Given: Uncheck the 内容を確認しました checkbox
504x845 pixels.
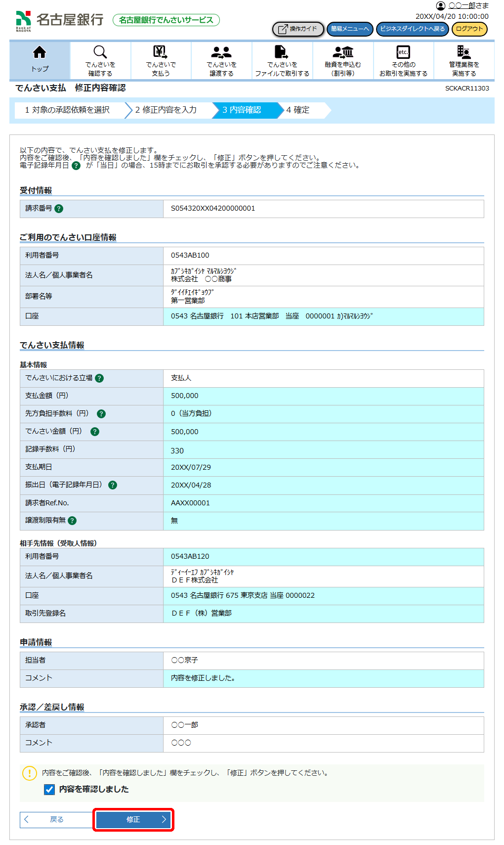Looking at the screenshot, I should pos(49,790).
